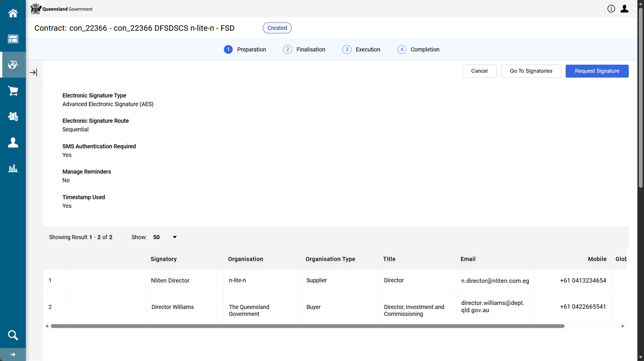Switch to the Execution step

[362, 49]
